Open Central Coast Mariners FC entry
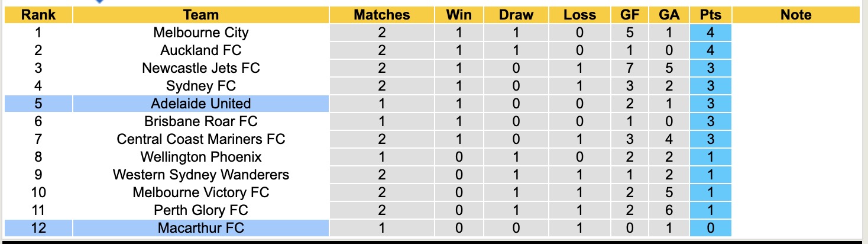This screenshot has width=868, height=244. [x=201, y=139]
